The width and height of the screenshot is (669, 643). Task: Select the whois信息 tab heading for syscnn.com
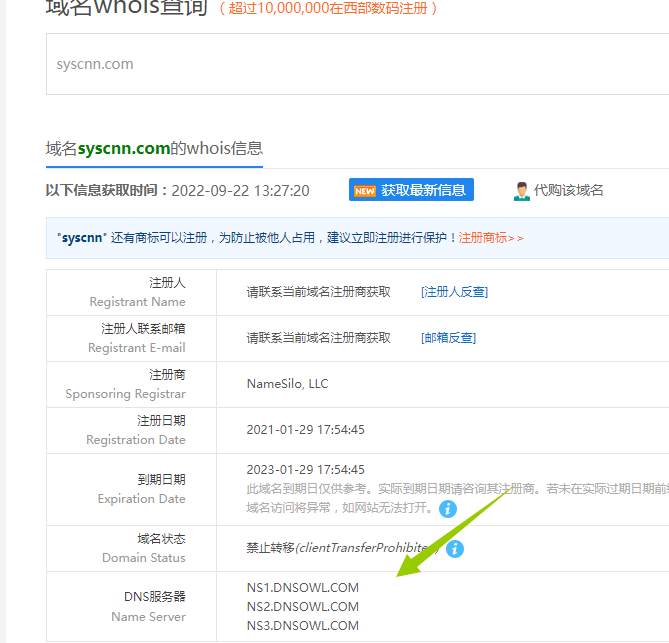154,148
